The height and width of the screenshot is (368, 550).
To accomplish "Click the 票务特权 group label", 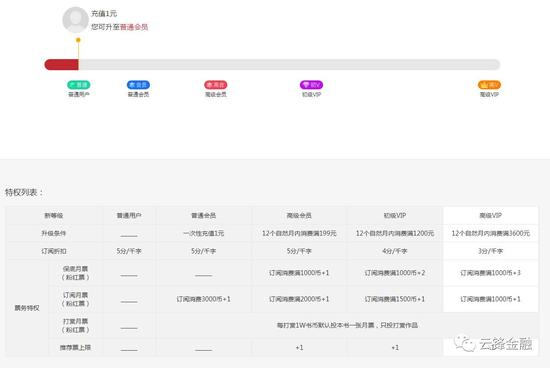I will (27, 308).
